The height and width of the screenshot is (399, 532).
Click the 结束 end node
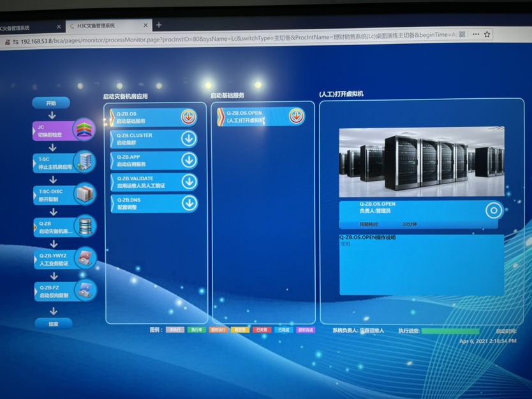point(54,324)
